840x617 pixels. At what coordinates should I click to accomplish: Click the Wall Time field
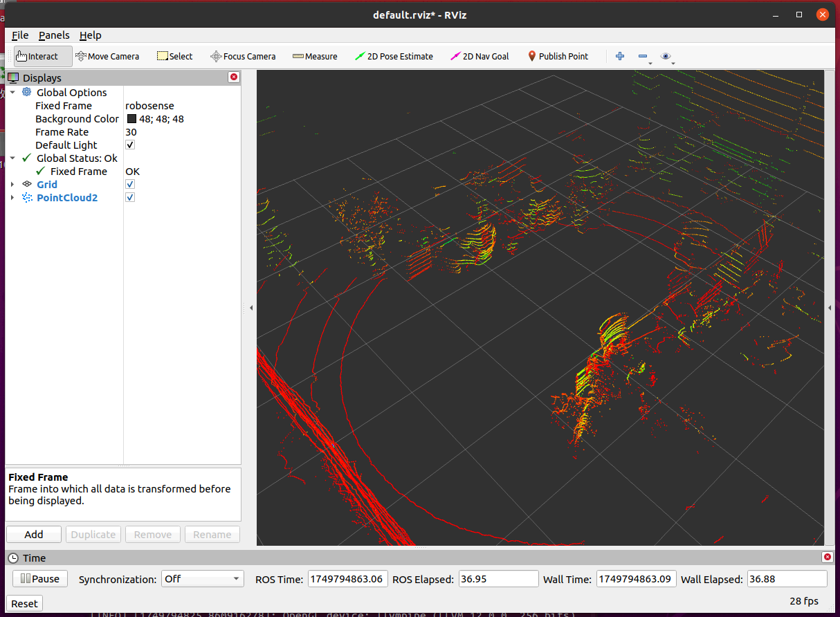pyautogui.click(x=637, y=579)
